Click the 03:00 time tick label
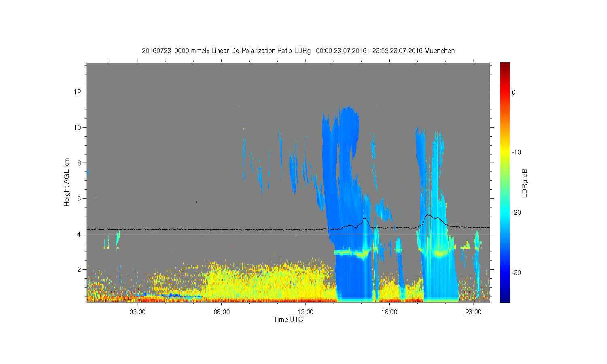Screen dimensions: 607x364 pyautogui.click(x=138, y=312)
